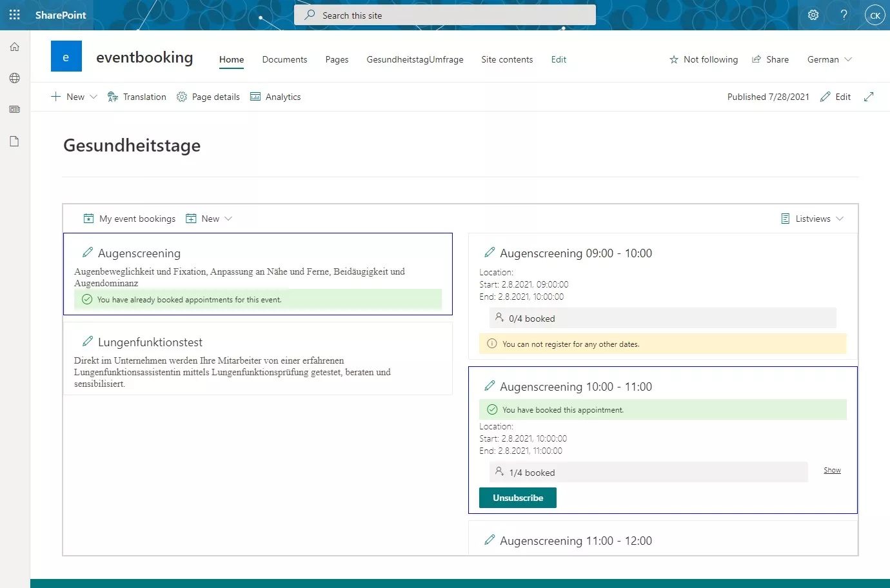Open the Listviews dropdown
The image size is (890, 588).
(812, 219)
